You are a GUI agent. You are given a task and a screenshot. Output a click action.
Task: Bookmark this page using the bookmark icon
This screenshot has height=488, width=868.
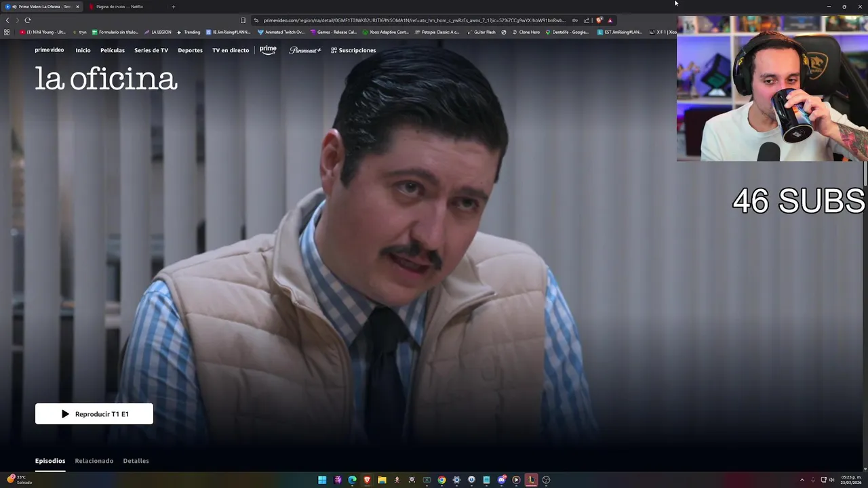click(243, 20)
